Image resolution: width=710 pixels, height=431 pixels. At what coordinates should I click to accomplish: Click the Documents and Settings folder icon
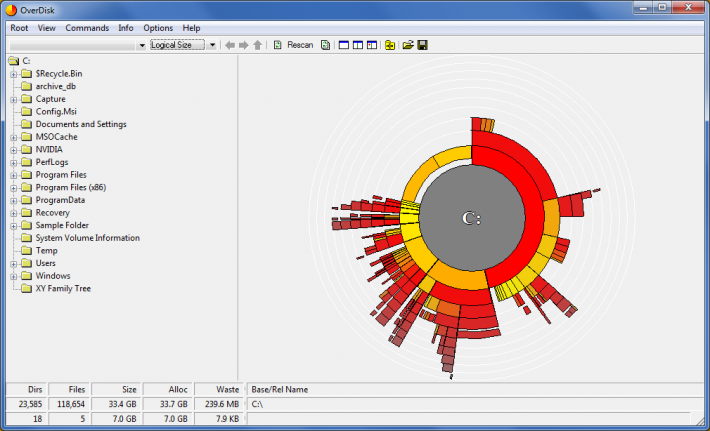pyautogui.click(x=27, y=124)
